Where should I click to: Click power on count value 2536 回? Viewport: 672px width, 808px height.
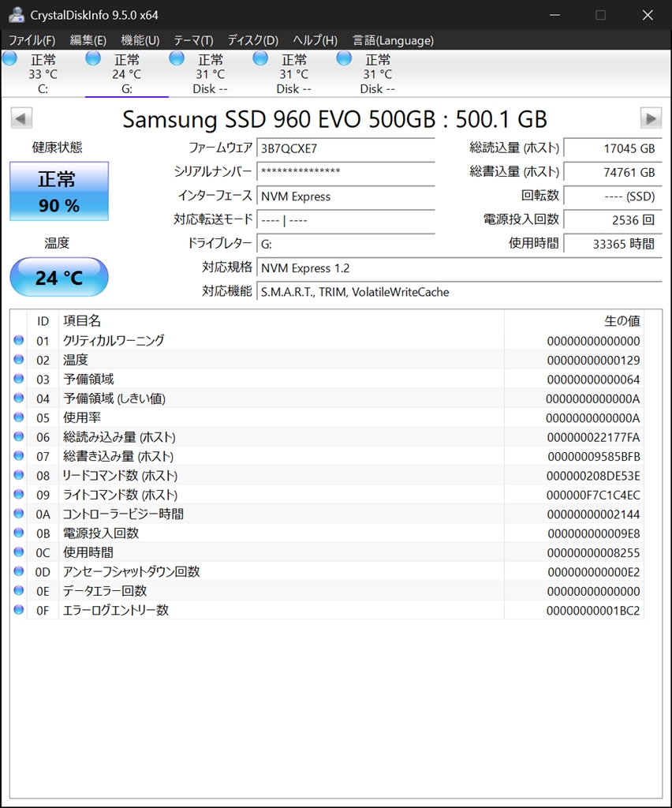[x=613, y=220]
